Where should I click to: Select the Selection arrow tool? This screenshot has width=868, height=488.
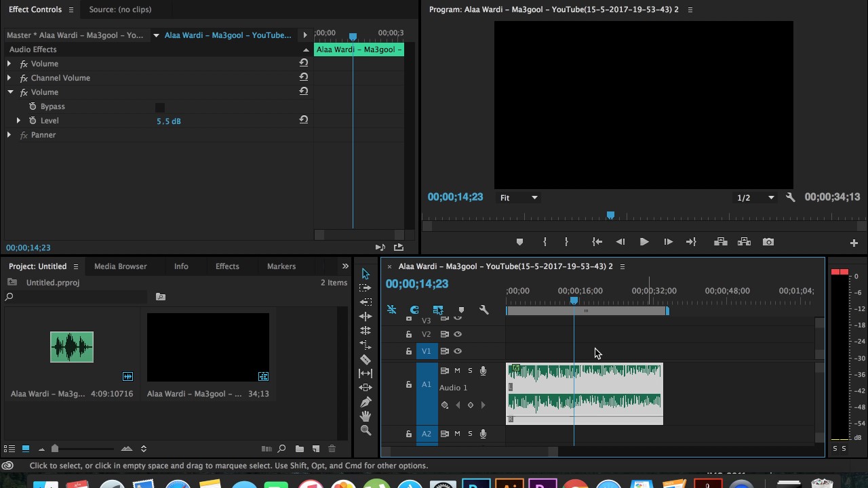[366, 274]
